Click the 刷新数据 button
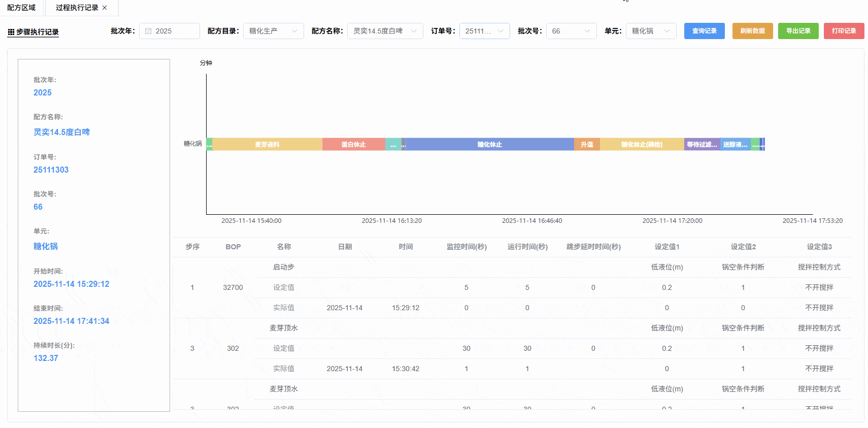This screenshot has width=868, height=428. point(753,31)
